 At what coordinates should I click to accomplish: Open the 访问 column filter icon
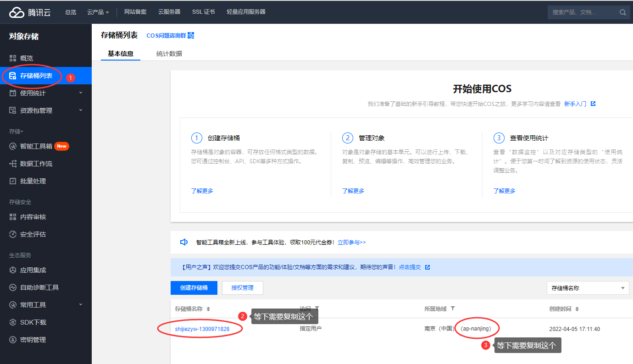pyautogui.click(x=317, y=309)
